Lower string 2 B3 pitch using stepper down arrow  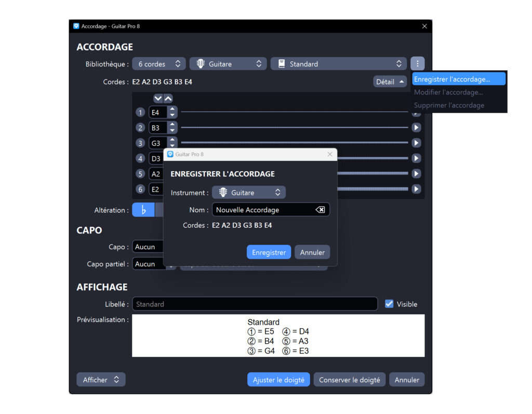coord(172,131)
